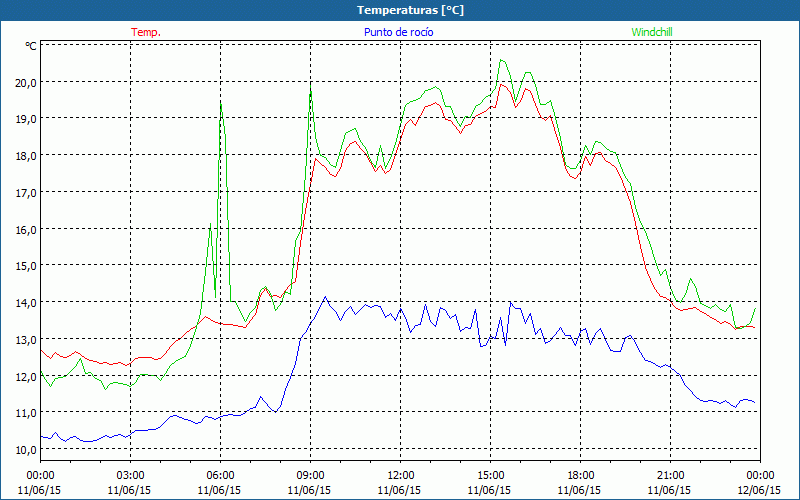This screenshot has width=800, height=500.
Task: Click the 17,0 y-axis value
Action: [26, 193]
